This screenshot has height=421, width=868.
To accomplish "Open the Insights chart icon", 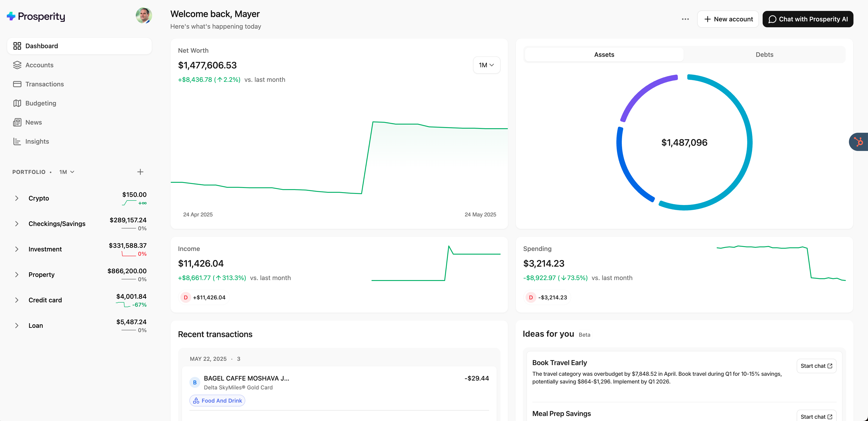I will tap(17, 141).
